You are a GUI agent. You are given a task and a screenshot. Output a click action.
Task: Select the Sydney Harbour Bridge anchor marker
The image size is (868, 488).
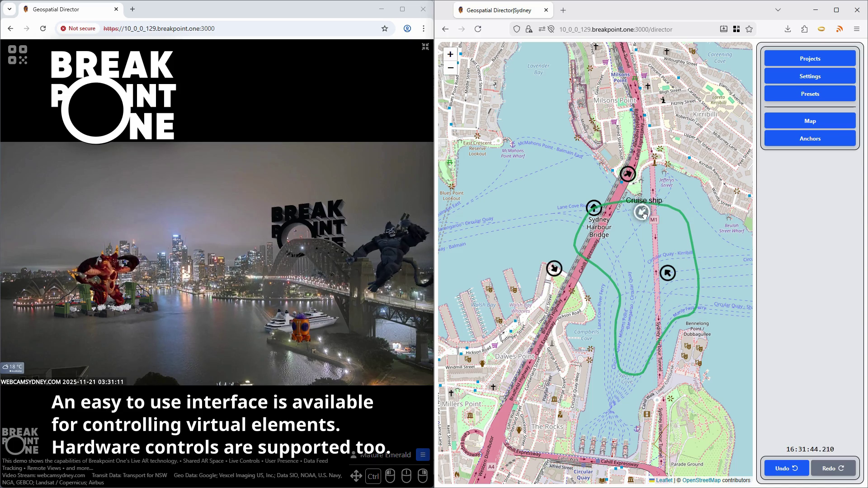click(x=594, y=208)
